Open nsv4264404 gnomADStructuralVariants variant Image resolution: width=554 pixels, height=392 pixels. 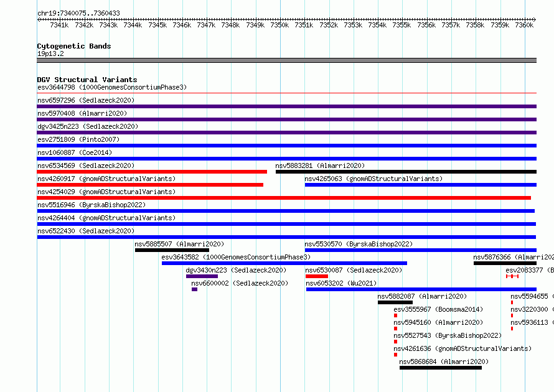106,218
